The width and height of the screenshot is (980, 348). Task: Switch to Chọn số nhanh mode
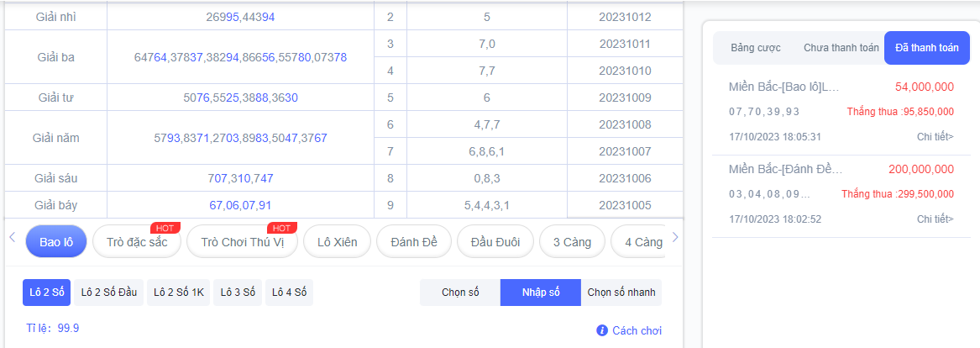pyautogui.click(x=621, y=293)
